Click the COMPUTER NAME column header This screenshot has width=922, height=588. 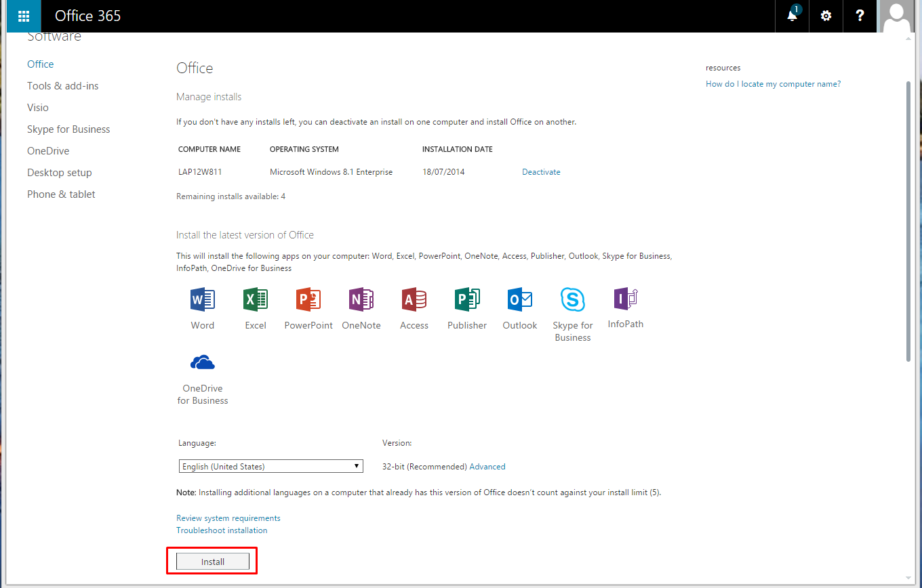coord(209,149)
